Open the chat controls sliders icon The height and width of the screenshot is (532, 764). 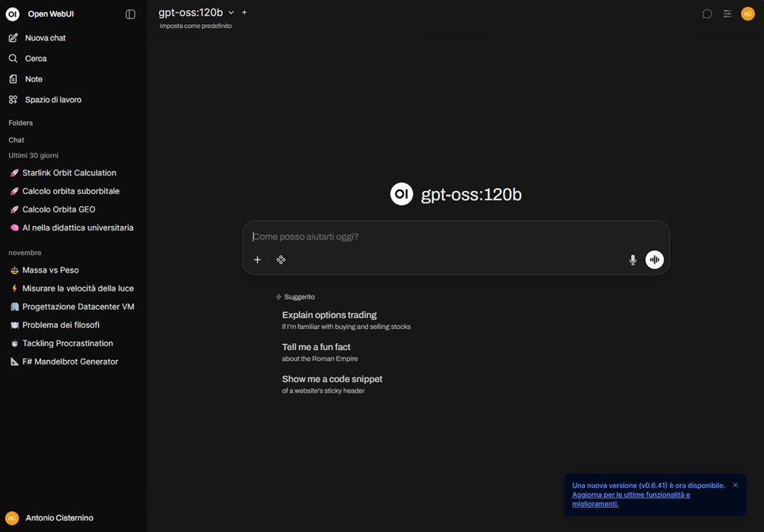(x=727, y=14)
